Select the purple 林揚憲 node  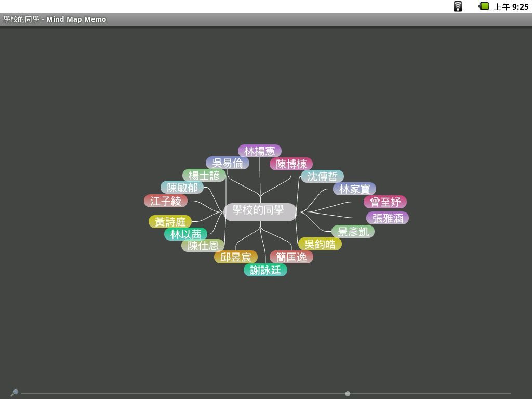point(260,151)
